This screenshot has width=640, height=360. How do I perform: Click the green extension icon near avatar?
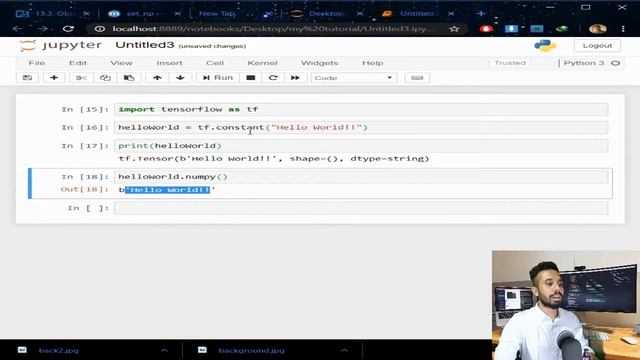562,29
